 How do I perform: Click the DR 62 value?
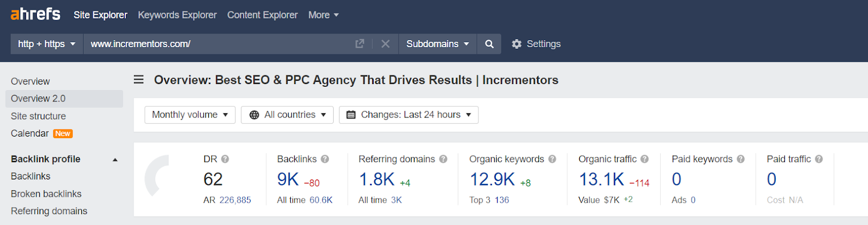(x=213, y=179)
